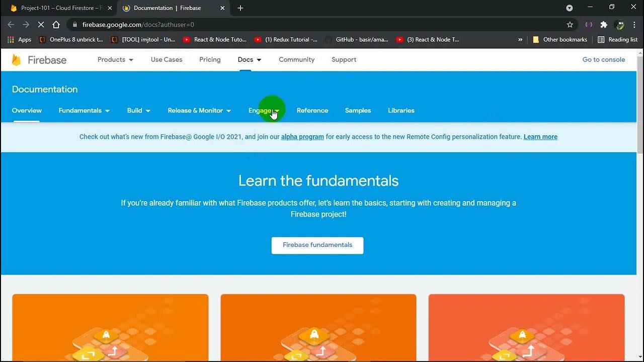
Task: Close the Project-101 Cloud Firestore tab
Action: pyautogui.click(x=110, y=8)
